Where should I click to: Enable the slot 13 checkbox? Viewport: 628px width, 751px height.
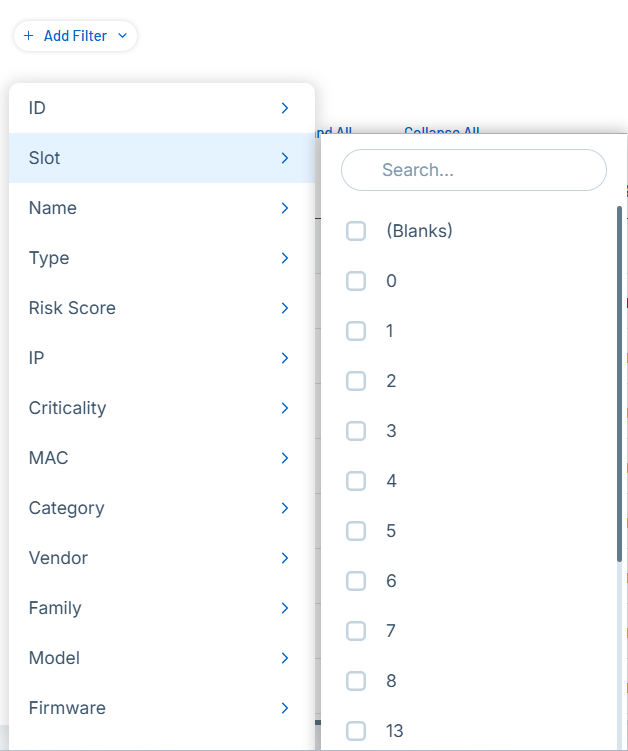point(356,731)
